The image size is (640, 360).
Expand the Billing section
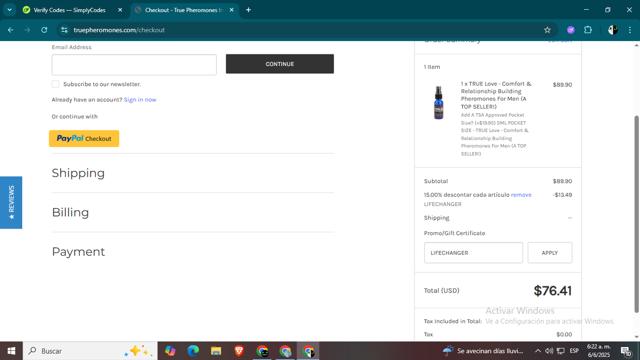[x=70, y=212]
